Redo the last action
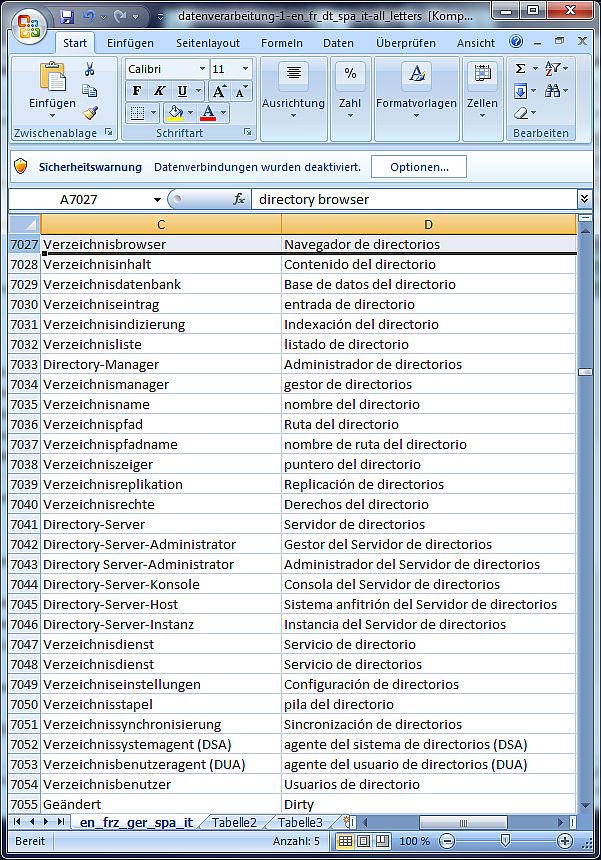The width and height of the screenshot is (601, 860). 121,16
